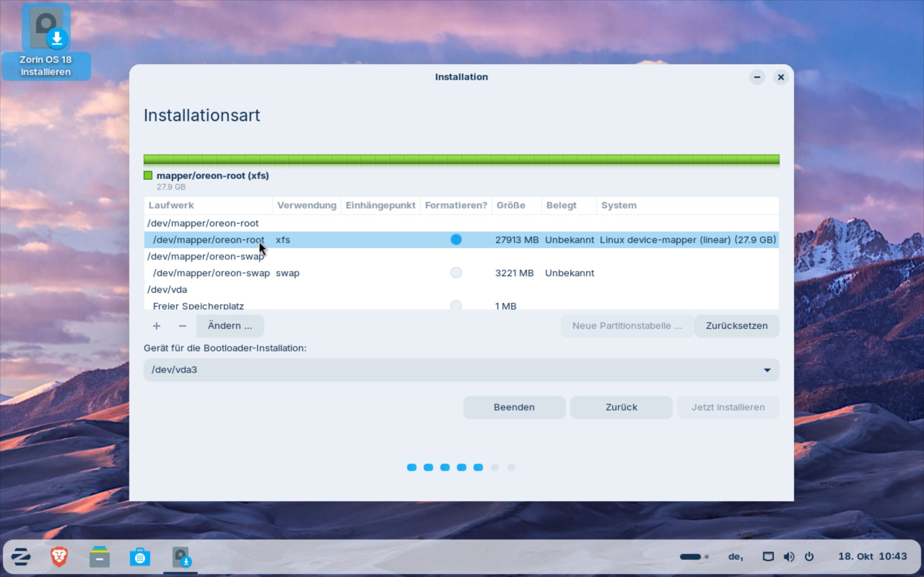Click the plus icon to add partition
The image size is (924, 577).
(x=157, y=326)
